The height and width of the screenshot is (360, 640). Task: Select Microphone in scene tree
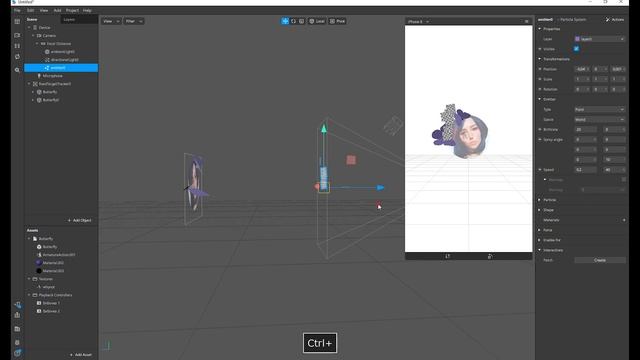point(53,76)
